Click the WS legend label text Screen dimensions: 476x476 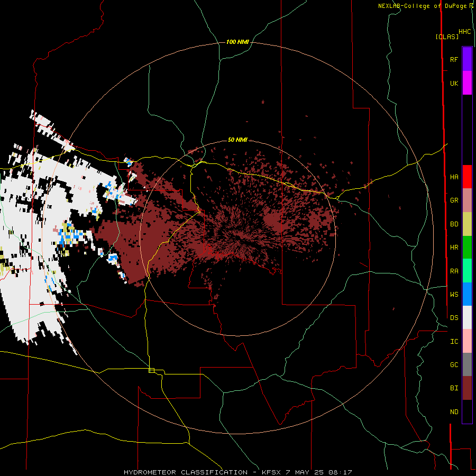(454, 294)
